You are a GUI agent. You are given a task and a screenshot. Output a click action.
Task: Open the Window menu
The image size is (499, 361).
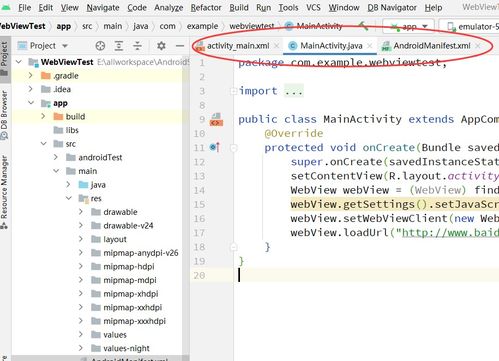pyautogui.click(x=344, y=7)
